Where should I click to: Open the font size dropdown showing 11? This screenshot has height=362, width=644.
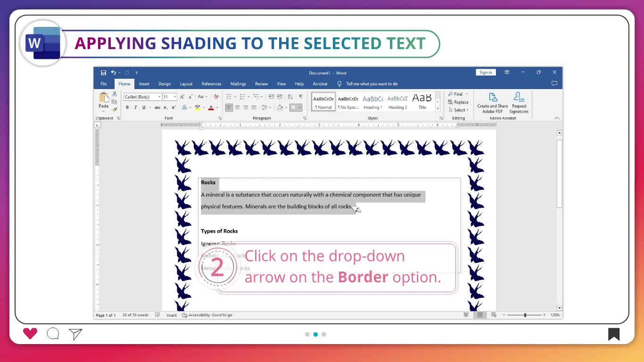pyautogui.click(x=175, y=97)
